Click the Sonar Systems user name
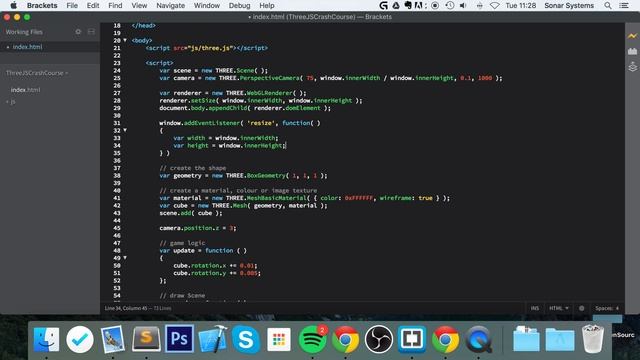640x360 pixels. click(x=569, y=6)
